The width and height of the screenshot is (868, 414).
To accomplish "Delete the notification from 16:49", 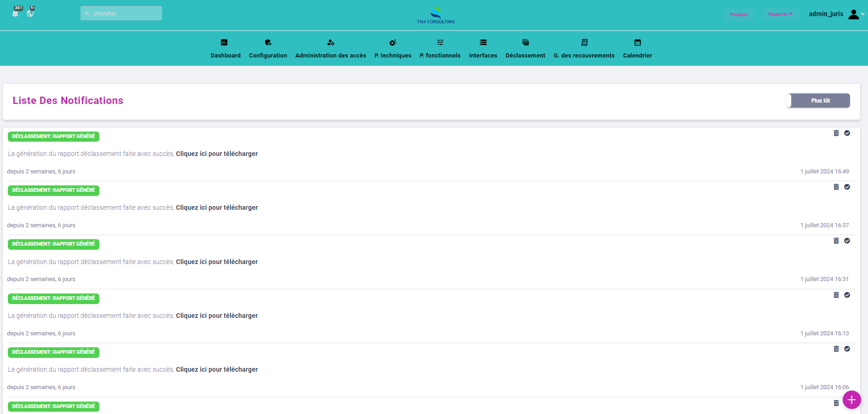I will (836, 133).
